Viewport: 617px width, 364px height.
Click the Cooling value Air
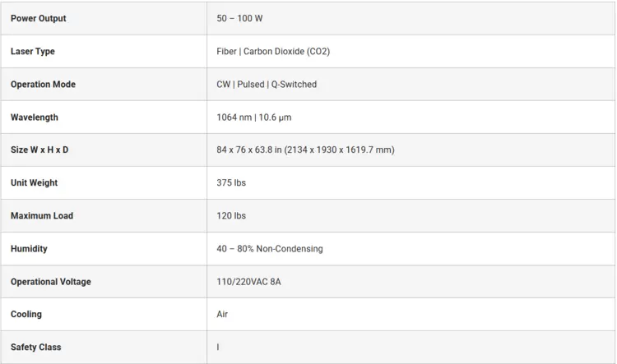click(222, 314)
